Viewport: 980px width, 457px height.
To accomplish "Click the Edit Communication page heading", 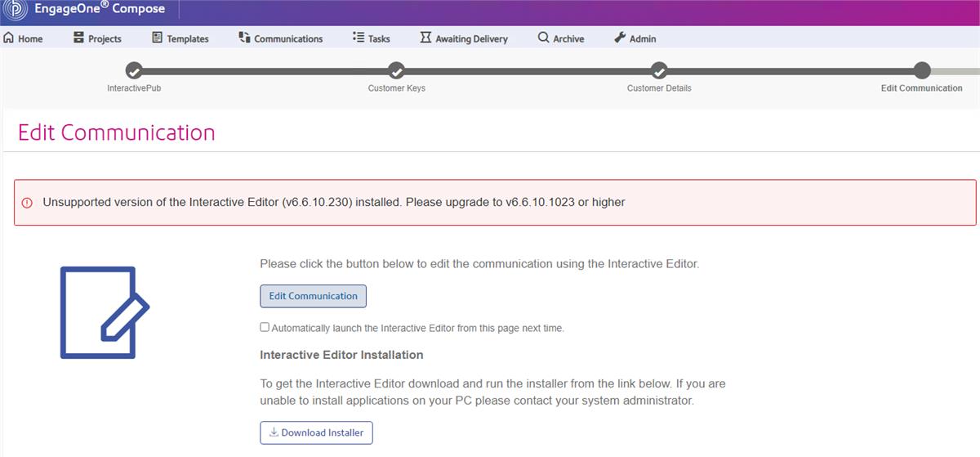I will [117, 132].
